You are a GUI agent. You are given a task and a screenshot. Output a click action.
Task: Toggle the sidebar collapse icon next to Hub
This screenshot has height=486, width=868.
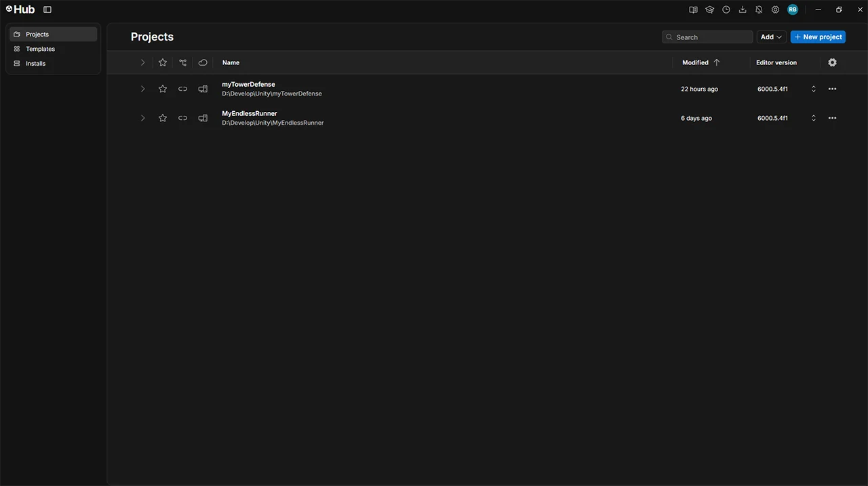pos(47,9)
